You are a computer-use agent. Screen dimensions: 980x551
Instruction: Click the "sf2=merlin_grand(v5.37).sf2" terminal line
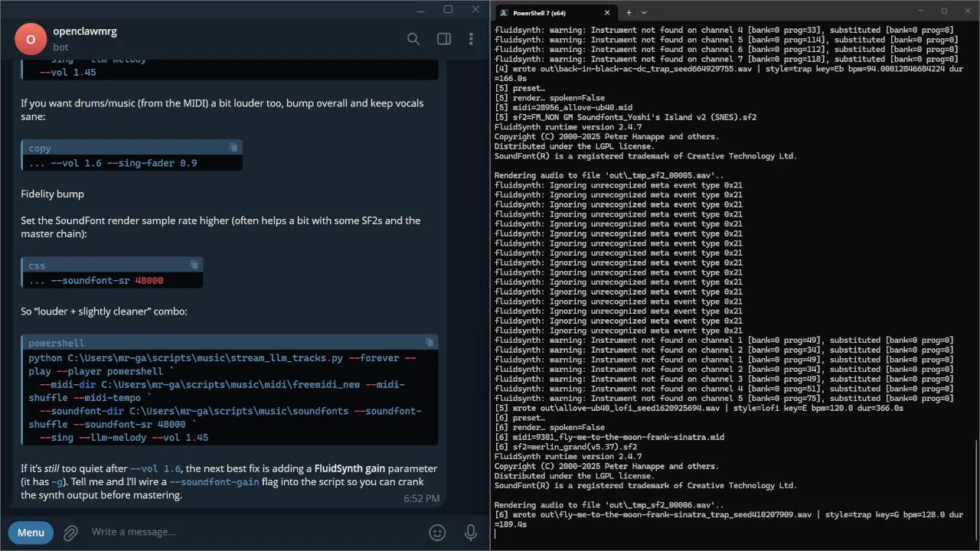(x=566, y=447)
